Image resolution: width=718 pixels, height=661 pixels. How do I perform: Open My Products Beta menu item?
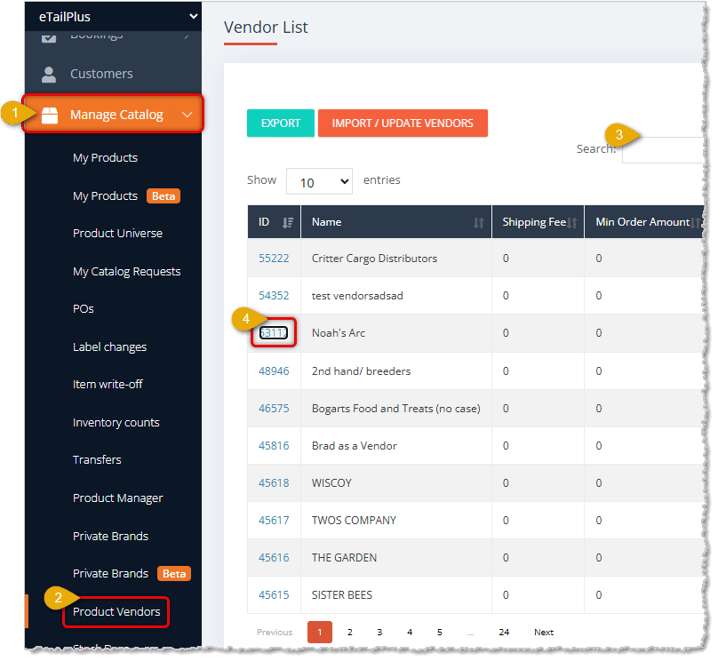point(126,196)
